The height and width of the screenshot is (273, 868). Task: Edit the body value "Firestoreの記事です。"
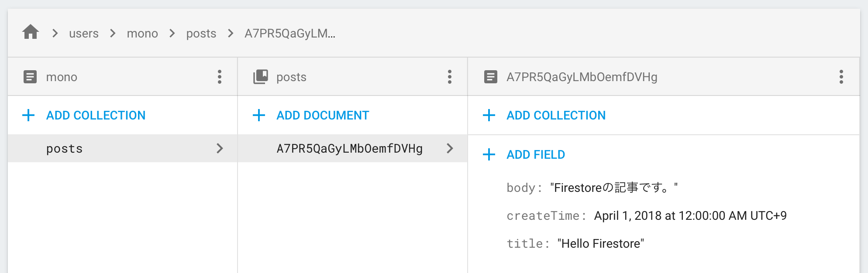[614, 188]
